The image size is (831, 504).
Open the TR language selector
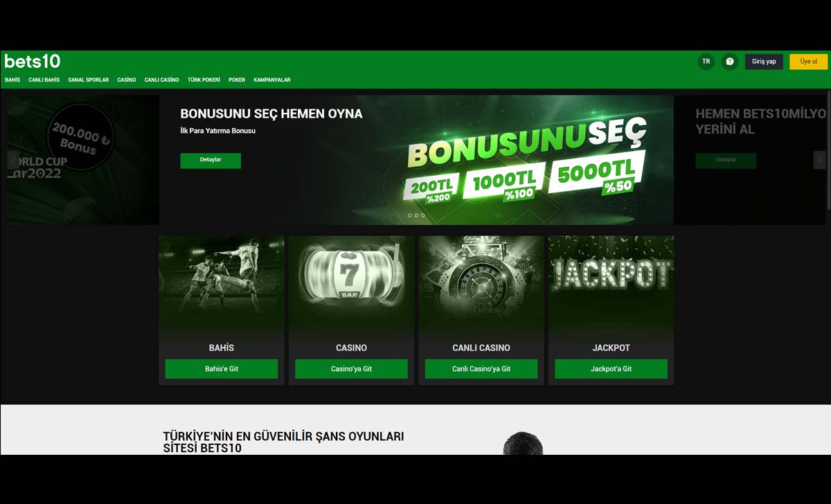pyautogui.click(x=706, y=62)
